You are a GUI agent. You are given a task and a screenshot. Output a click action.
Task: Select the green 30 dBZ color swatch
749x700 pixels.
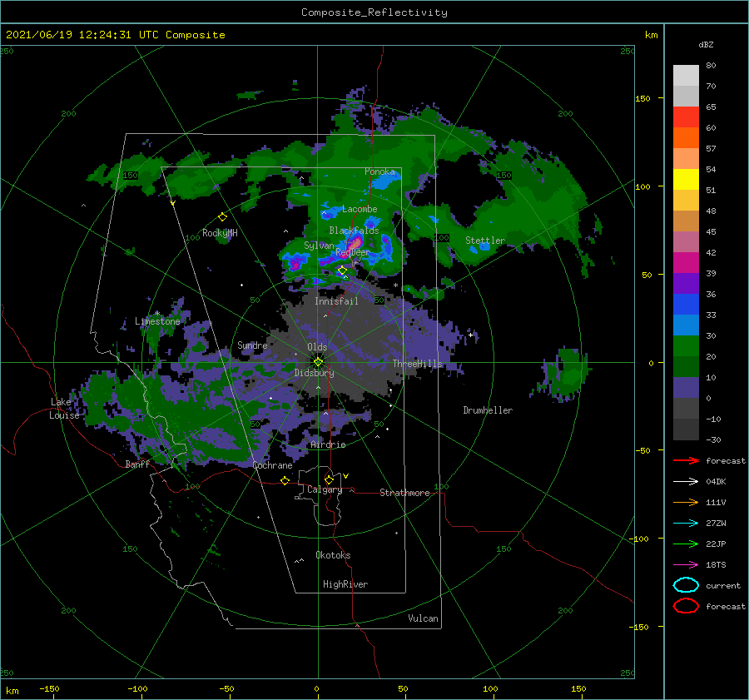coord(686,345)
